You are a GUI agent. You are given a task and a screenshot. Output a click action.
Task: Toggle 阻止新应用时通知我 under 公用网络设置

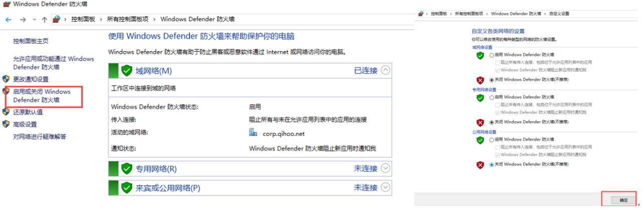(x=497, y=155)
